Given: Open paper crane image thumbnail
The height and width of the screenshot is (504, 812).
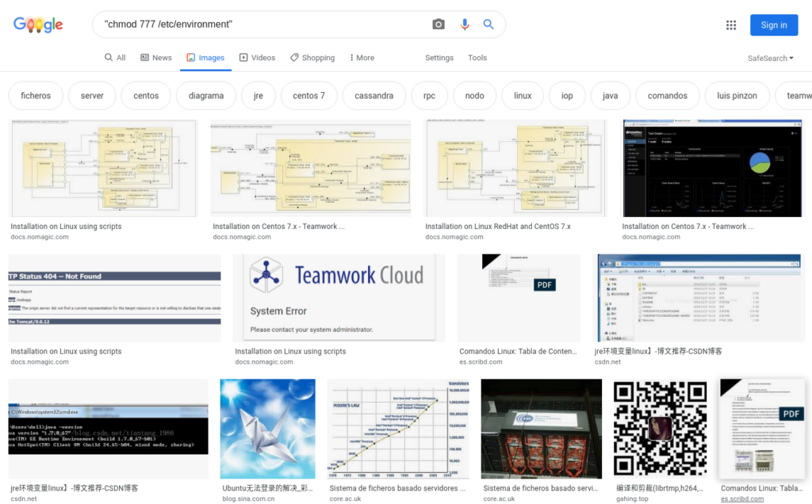Looking at the screenshot, I should pos(268,429).
